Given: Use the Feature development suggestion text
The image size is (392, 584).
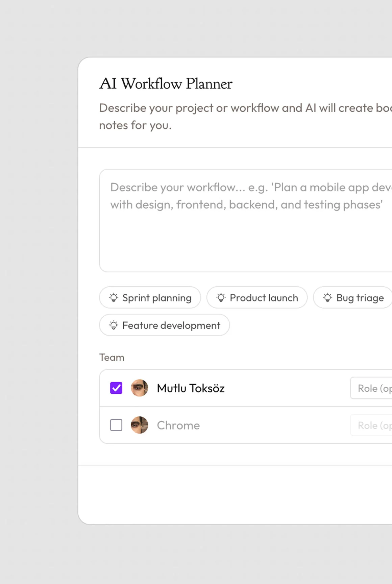Looking at the screenshot, I should [x=171, y=325].
